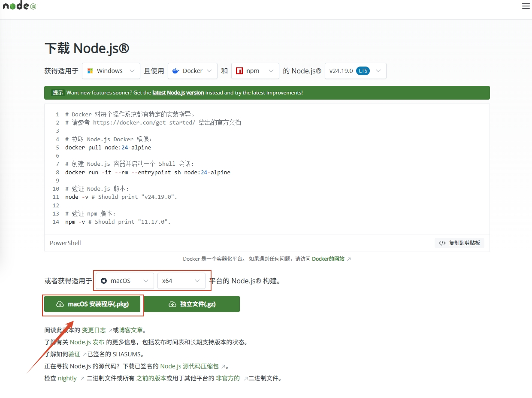Viewport: 532px width, 398px height.
Task: Expand the v24.19.0 LTS version dropdown
Action: [356, 71]
